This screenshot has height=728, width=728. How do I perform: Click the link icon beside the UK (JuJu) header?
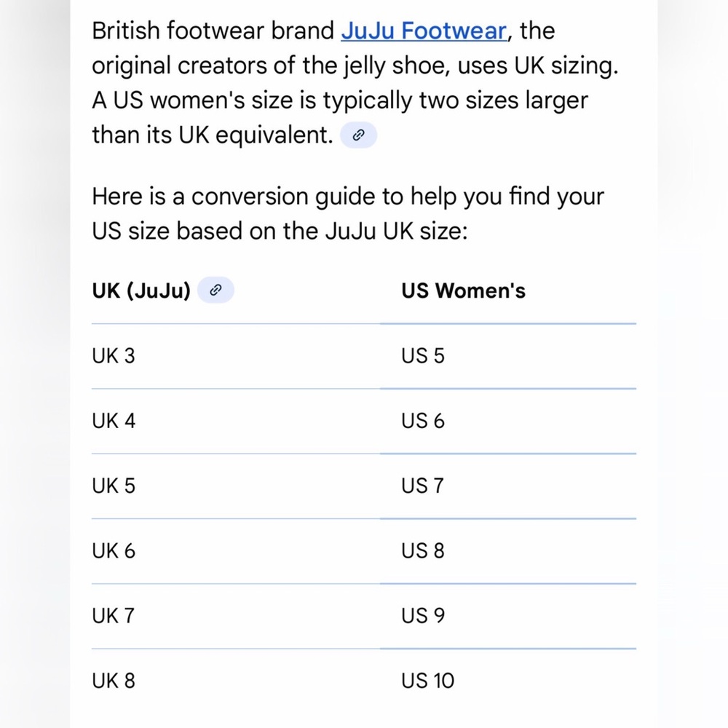tap(215, 290)
